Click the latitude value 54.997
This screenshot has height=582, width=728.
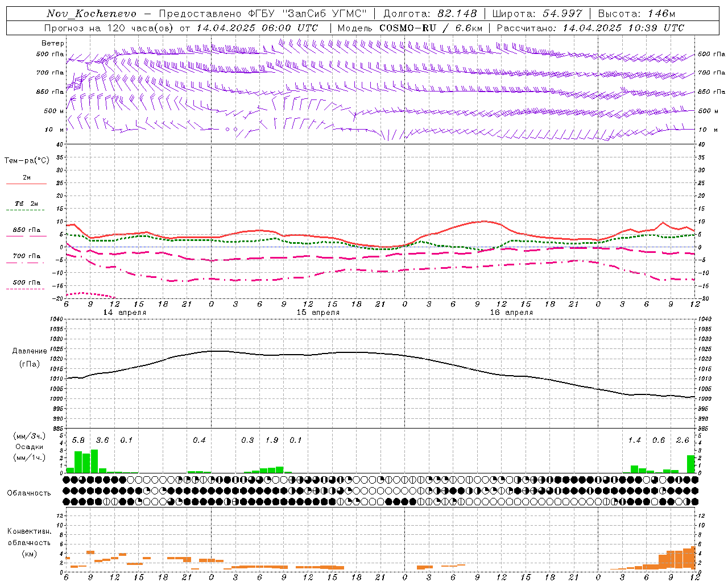click(562, 14)
